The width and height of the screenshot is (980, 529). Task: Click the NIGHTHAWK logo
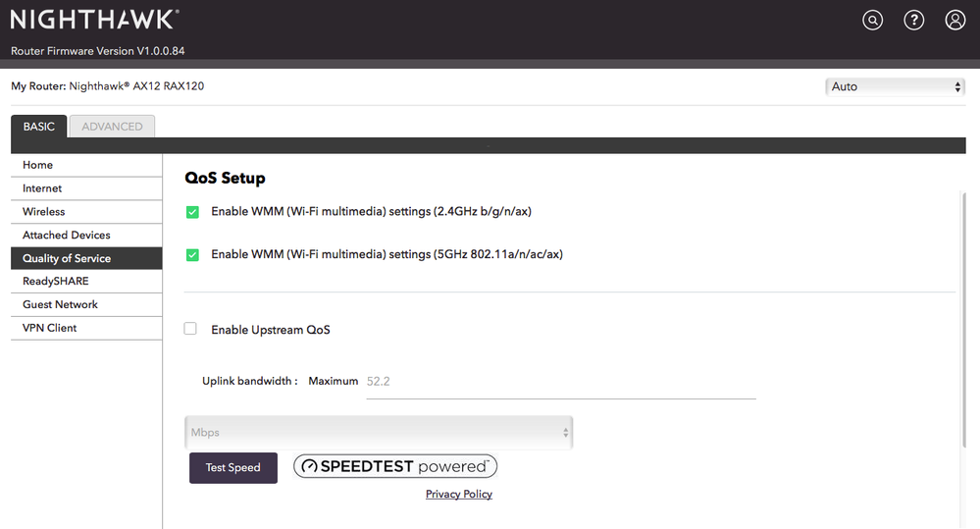coord(94,20)
